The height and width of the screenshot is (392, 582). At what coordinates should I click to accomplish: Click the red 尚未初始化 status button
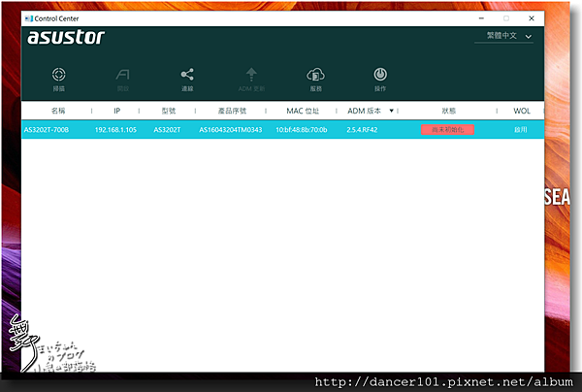pos(447,130)
